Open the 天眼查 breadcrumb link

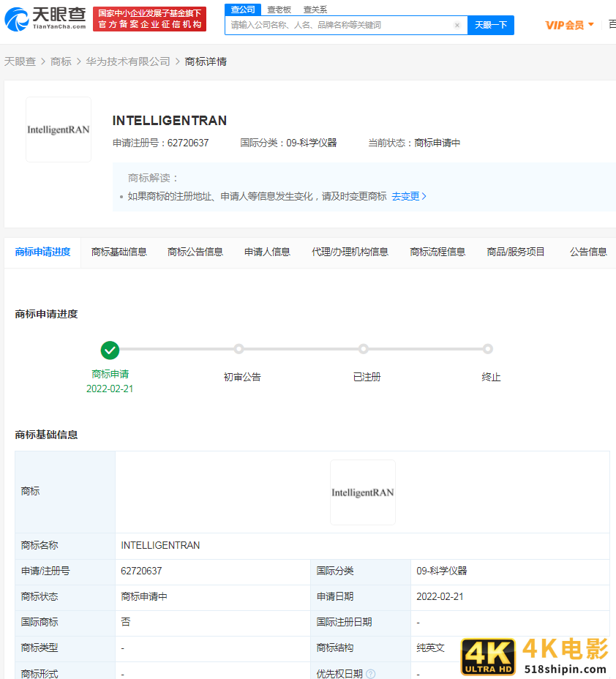click(20, 61)
